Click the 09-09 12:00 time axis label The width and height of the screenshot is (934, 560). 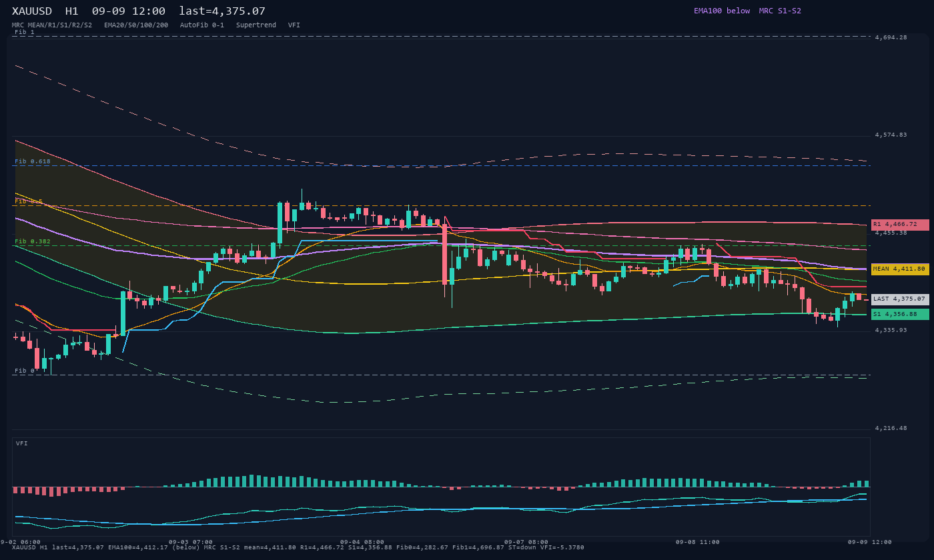[x=870, y=542]
